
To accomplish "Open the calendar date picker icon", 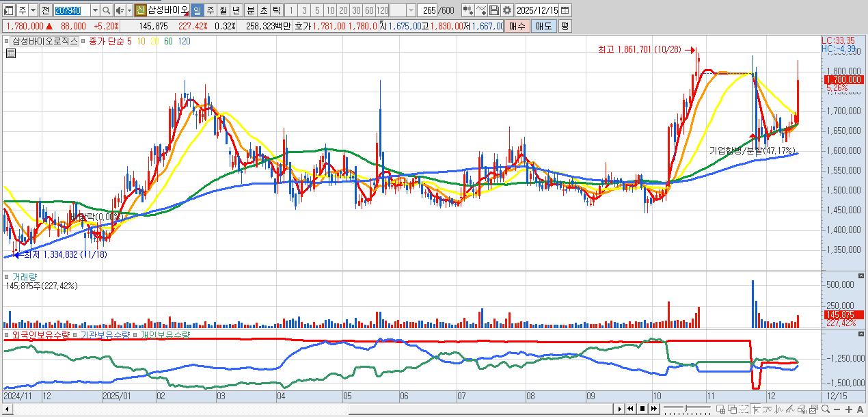I will (x=565, y=10).
